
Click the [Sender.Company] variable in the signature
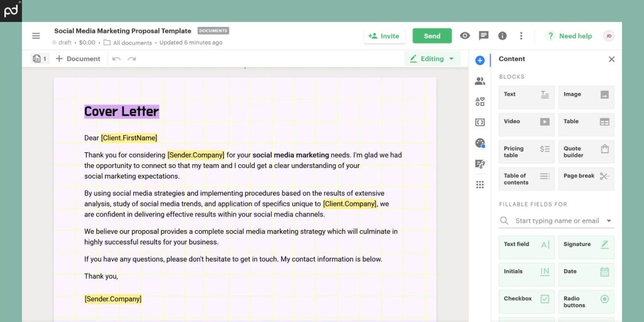pyautogui.click(x=113, y=299)
